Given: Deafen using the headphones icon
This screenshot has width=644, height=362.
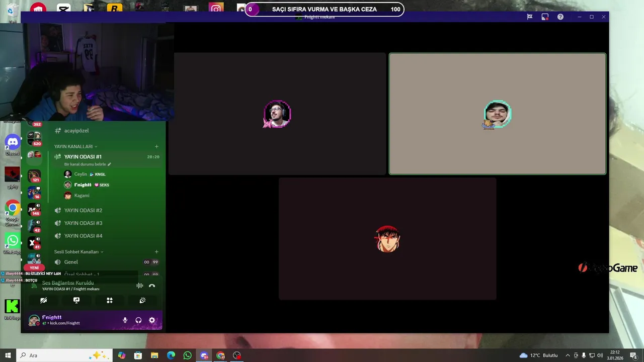Looking at the screenshot, I should coord(138,320).
